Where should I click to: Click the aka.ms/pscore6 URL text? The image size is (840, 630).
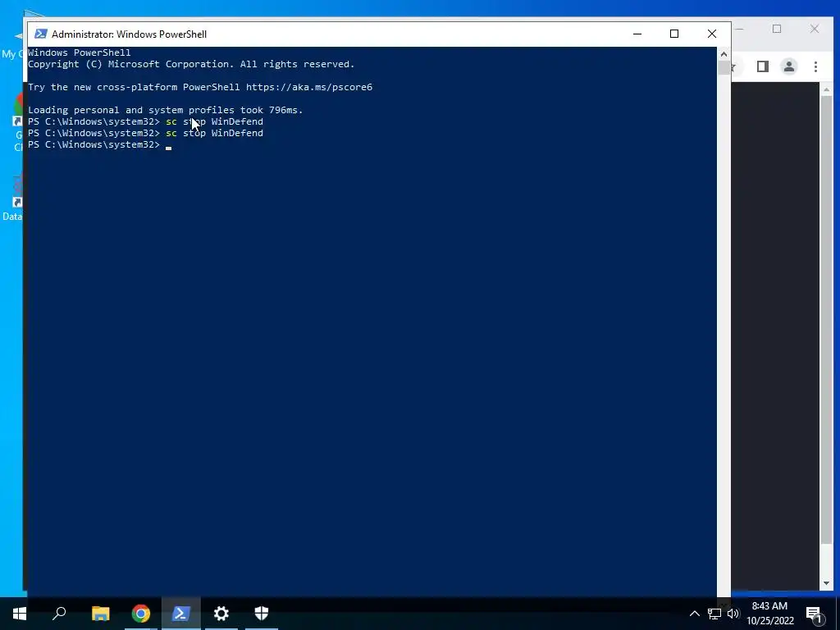point(309,87)
